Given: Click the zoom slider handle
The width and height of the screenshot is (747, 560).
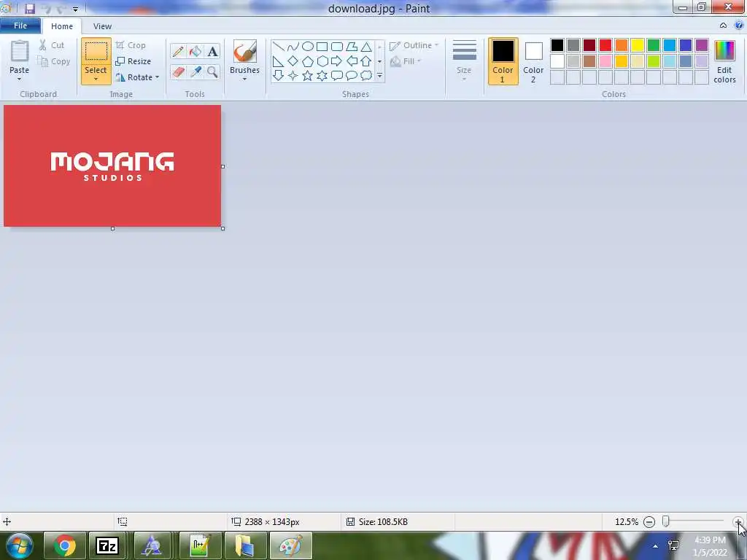Looking at the screenshot, I should [665, 522].
